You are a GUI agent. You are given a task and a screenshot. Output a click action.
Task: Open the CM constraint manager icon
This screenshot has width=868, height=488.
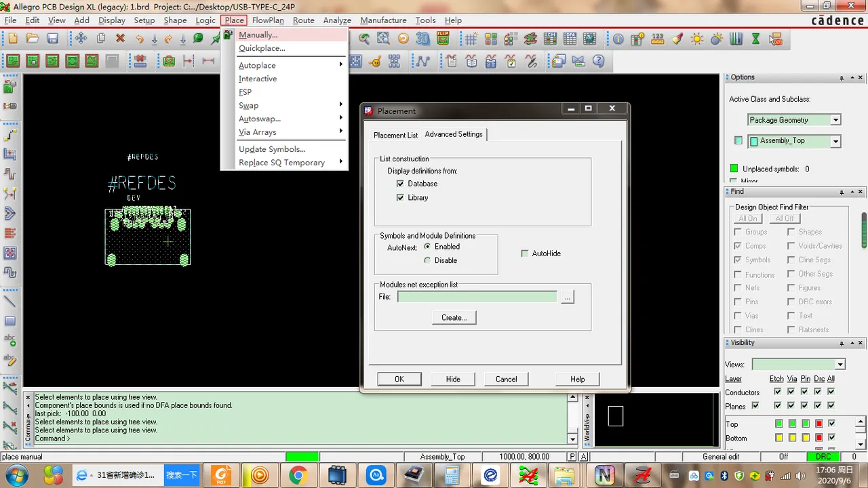pos(550,39)
